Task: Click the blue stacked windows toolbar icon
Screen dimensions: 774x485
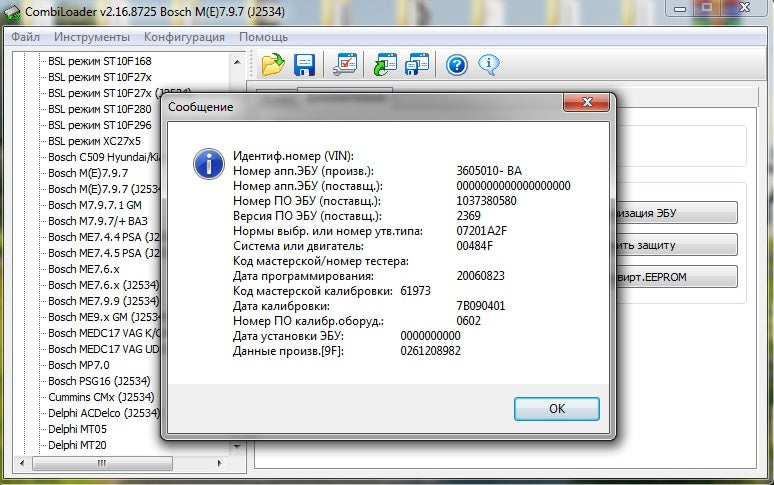Action: (x=417, y=65)
